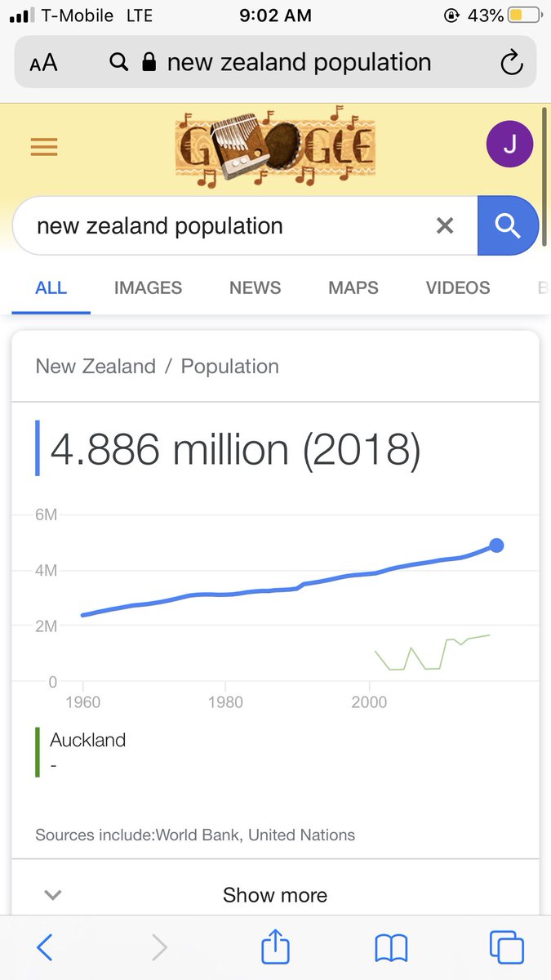Switch to the MAPS tab
This screenshot has height=980, width=551.
click(353, 287)
